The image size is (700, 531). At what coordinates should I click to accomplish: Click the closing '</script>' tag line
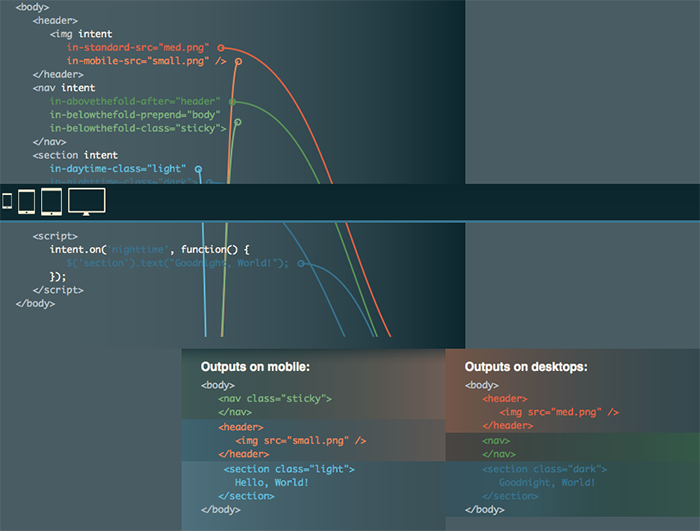58,290
